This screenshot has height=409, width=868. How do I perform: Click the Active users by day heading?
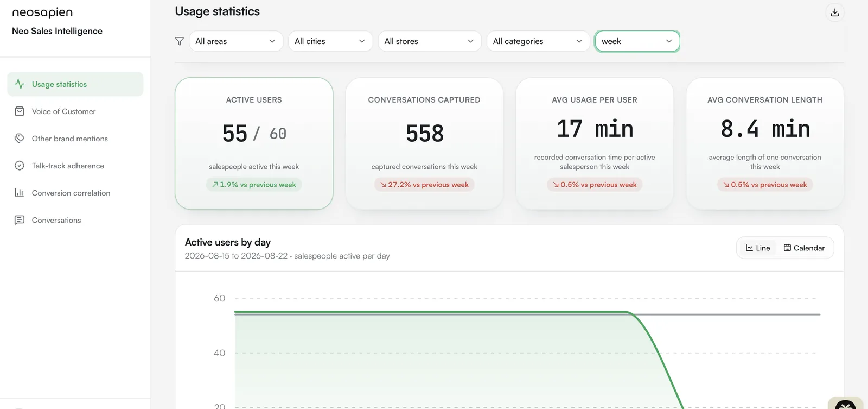(228, 242)
